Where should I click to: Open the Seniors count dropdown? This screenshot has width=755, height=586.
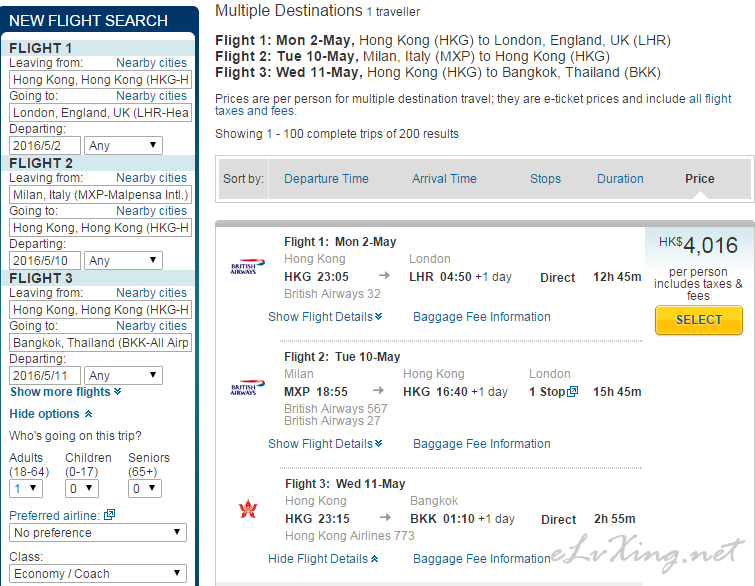(144, 488)
